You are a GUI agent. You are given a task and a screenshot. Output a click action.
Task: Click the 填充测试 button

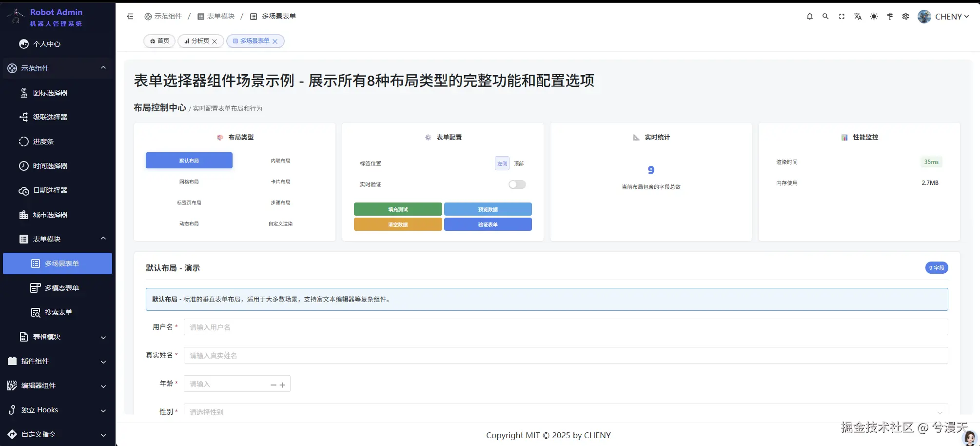pyautogui.click(x=397, y=209)
